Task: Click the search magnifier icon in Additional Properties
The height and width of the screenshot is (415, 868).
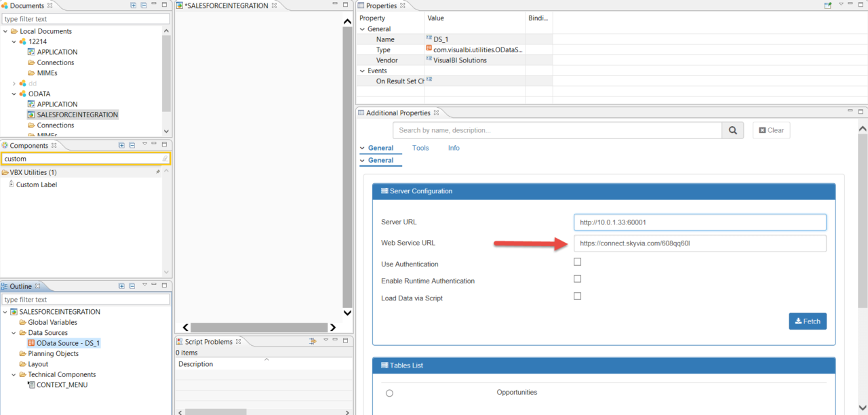Action: pos(732,130)
